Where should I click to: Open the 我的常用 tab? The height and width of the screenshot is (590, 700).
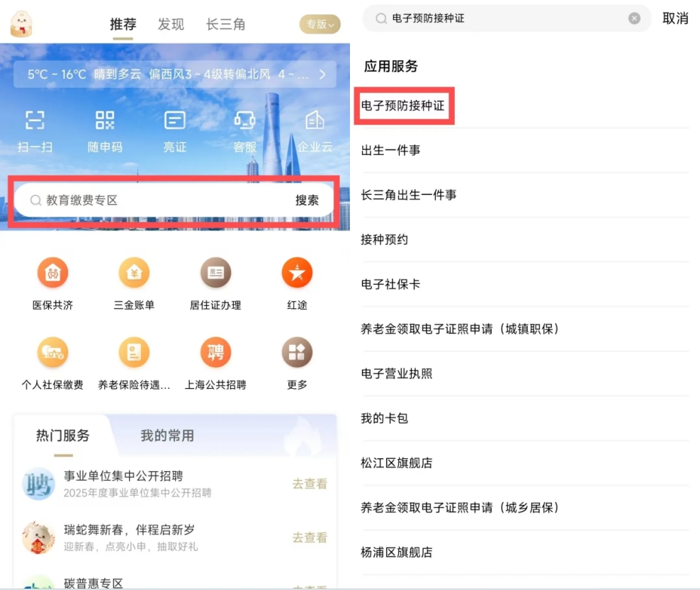point(166,436)
